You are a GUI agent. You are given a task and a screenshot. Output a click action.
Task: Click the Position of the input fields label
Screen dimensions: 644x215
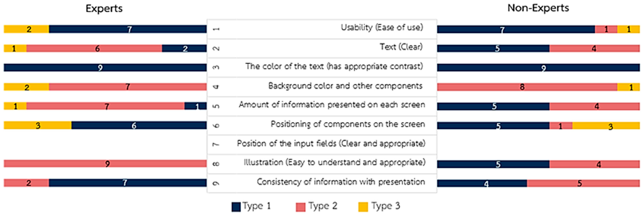coord(331,143)
